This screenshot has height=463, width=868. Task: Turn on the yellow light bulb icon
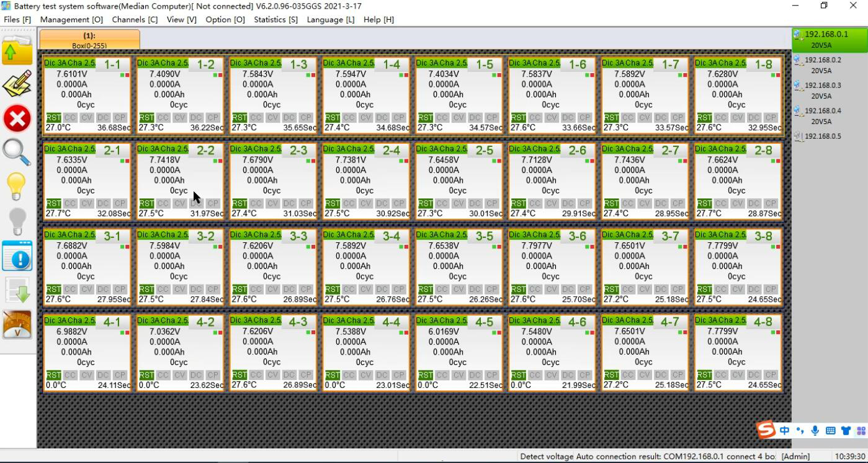coord(17,186)
